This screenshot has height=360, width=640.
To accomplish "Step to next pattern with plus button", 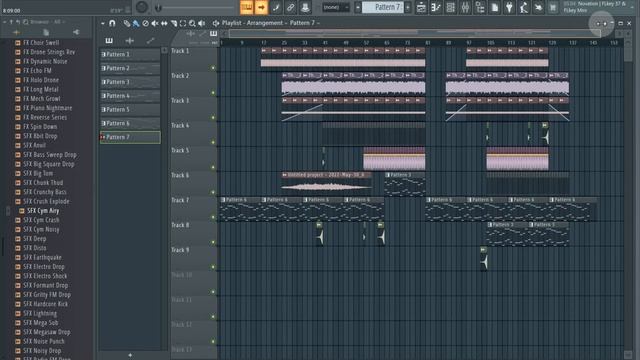I will 408,7.
